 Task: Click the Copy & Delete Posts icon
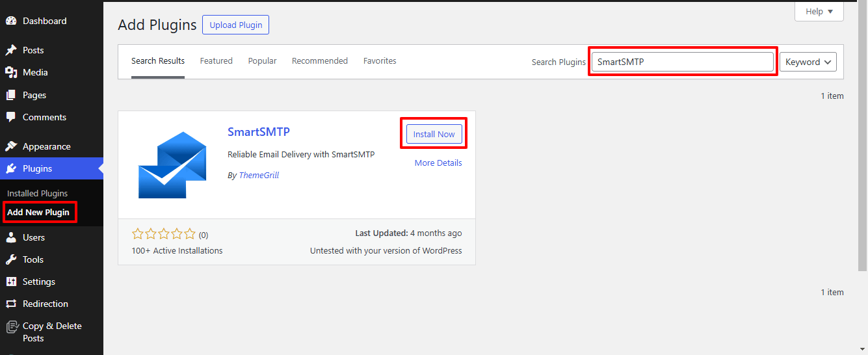11,326
